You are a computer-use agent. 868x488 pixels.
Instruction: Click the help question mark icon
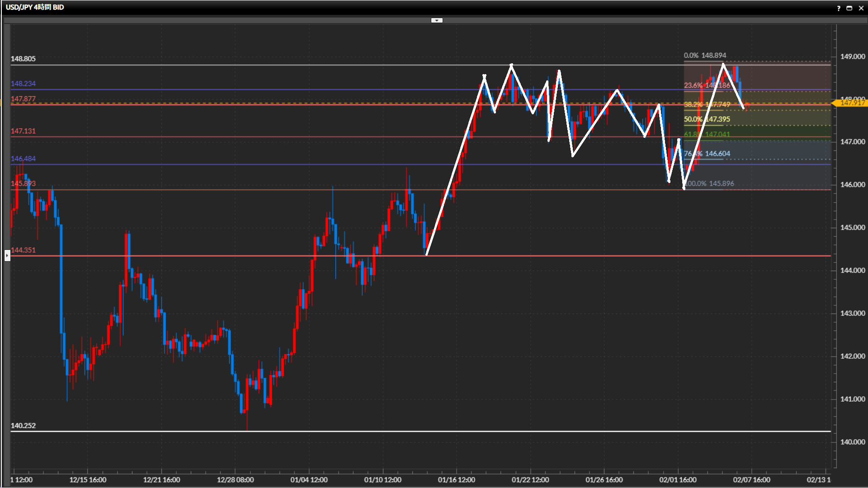click(839, 8)
